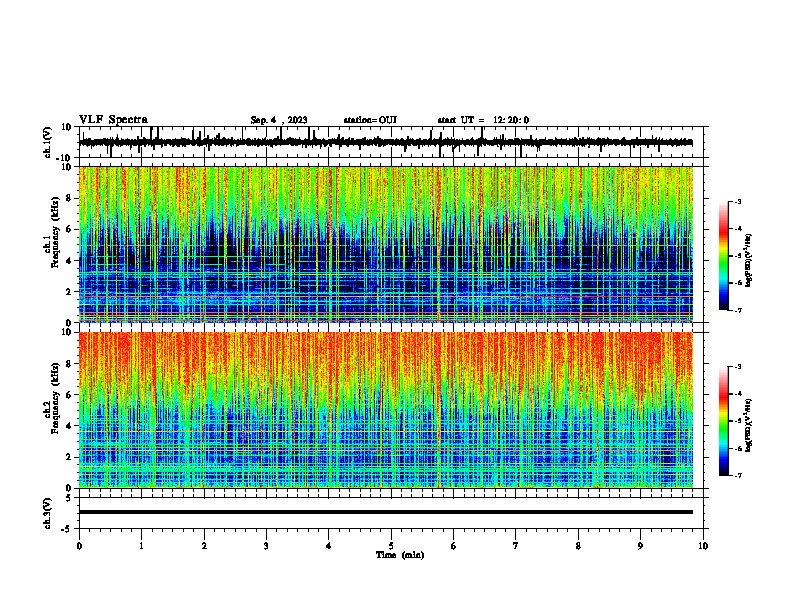
Task: Click the 'station=OUJ' label
Action: coord(370,120)
